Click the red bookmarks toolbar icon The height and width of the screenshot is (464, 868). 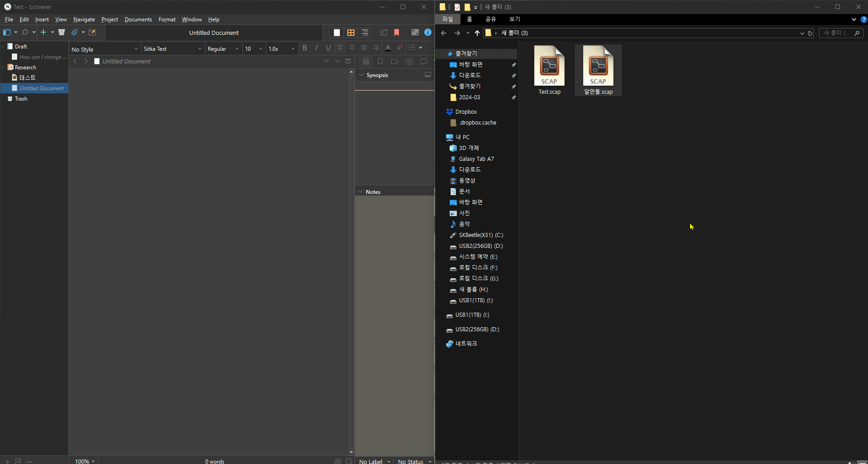point(397,32)
